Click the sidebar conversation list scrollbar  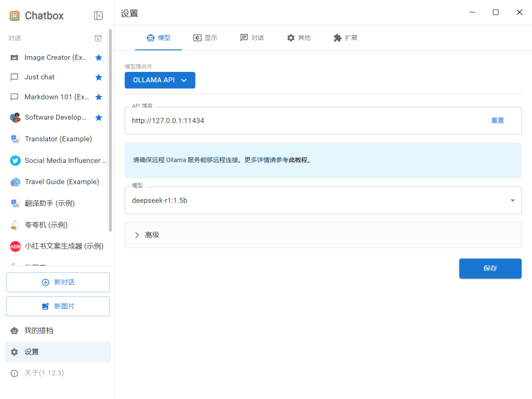(110, 131)
